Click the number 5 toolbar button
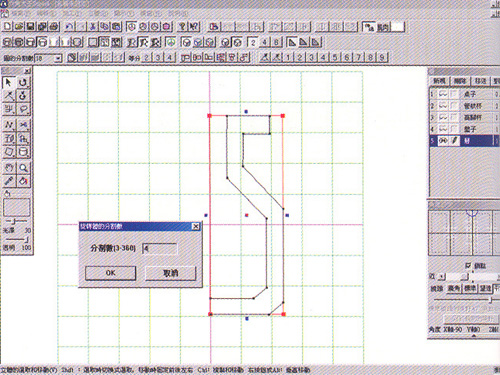The image size is (500, 375). tap(335, 57)
